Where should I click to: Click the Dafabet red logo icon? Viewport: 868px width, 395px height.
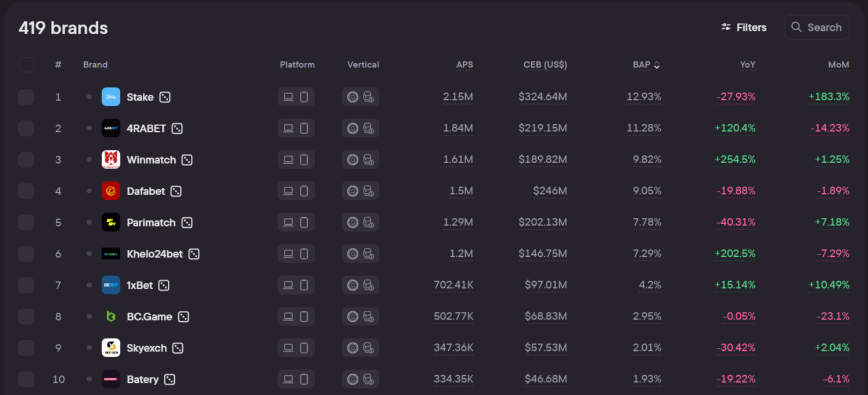point(111,191)
